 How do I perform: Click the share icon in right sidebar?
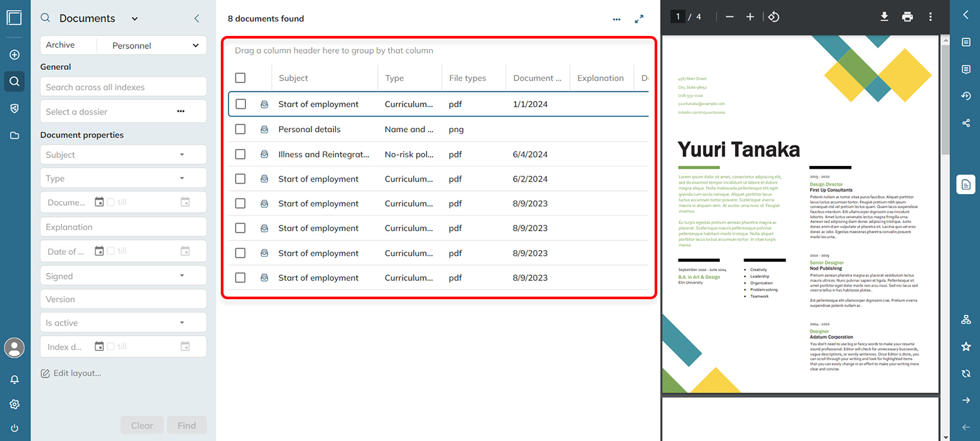tap(966, 123)
